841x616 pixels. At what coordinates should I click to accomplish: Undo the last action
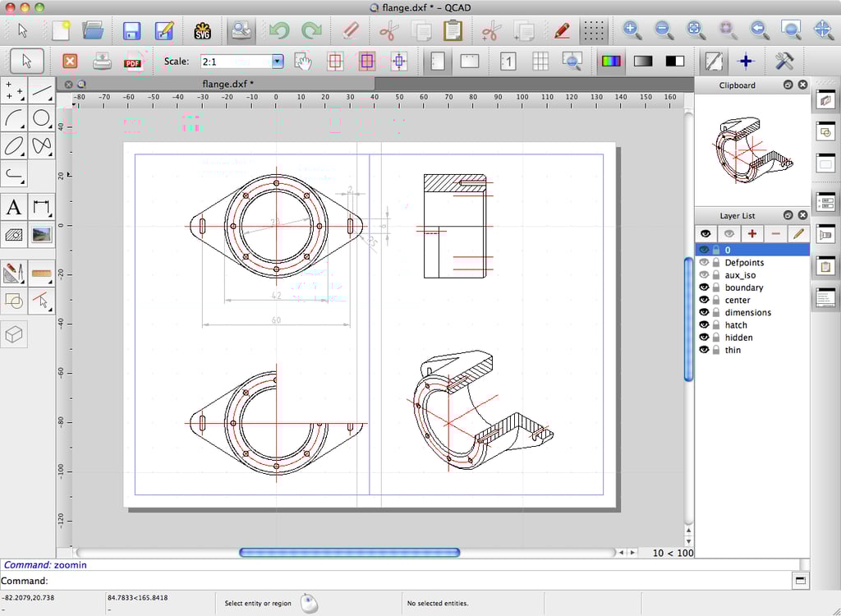(278, 30)
